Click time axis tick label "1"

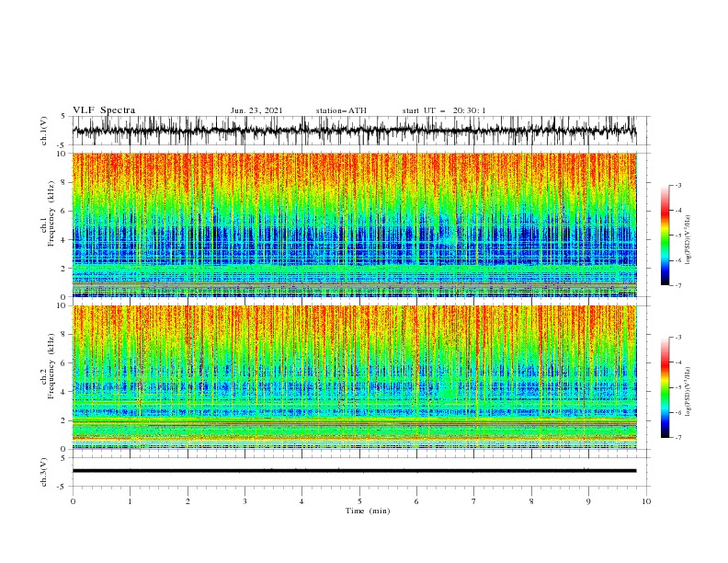coord(130,501)
